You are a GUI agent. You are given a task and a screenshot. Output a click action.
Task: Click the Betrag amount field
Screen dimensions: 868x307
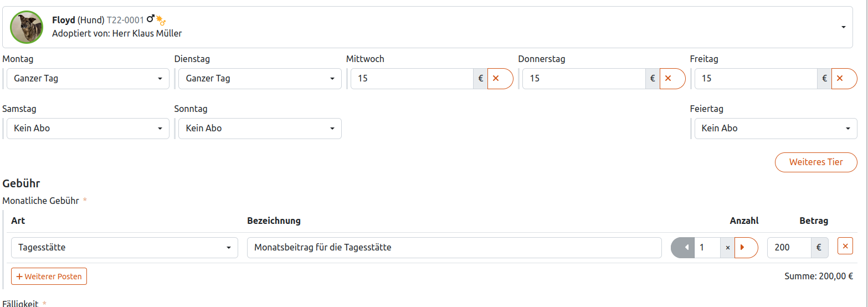[789, 248]
